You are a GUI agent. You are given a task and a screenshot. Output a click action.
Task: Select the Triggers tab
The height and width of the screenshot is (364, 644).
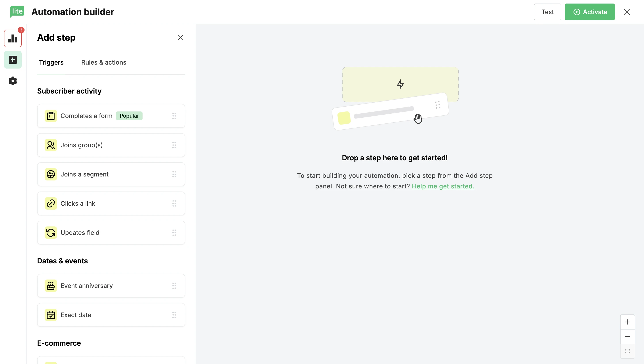pyautogui.click(x=51, y=62)
